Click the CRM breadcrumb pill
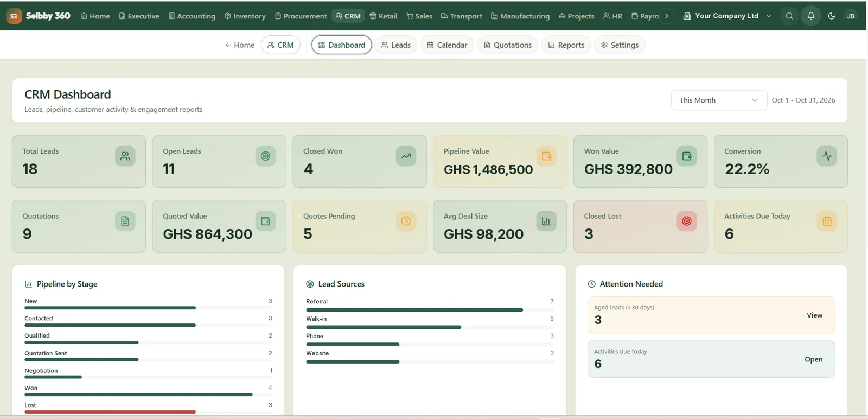868x419 pixels. coord(280,45)
